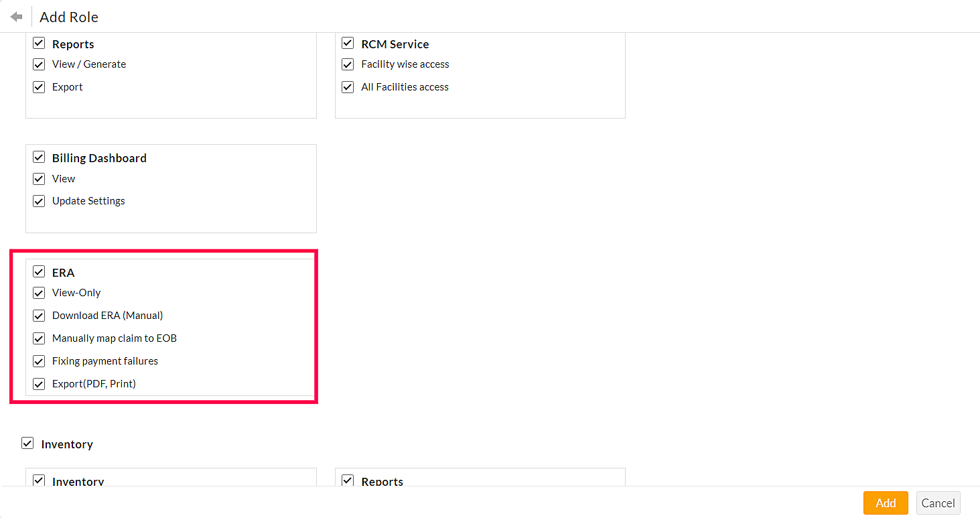Image resolution: width=980 pixels, height=518 pixels.
Task: Uncheck the Inventory section header checkbox
Action: point(27,444)
